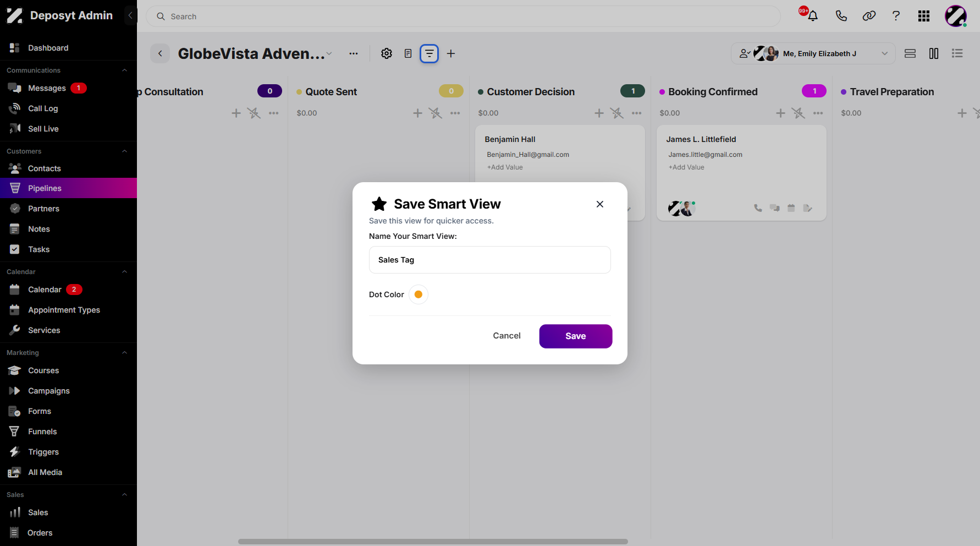Cancel the Save Smart View dialog

[x=506, y=336]
